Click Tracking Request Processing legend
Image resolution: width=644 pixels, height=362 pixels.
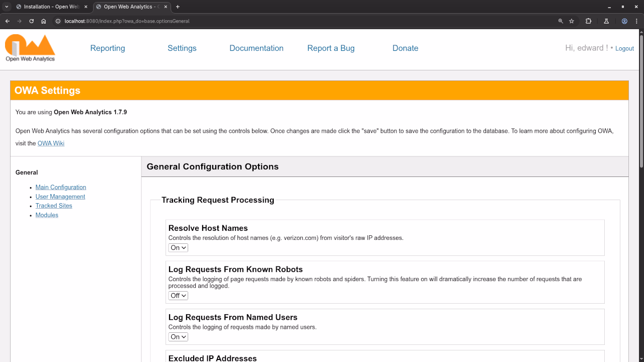[218, 200]
